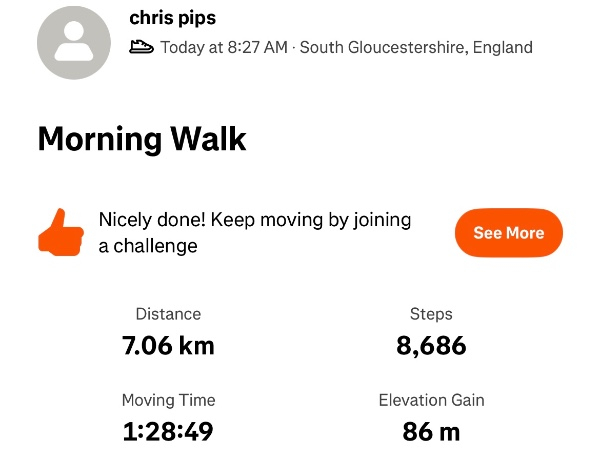Tap the orange thumbs-up icon
Viewport: 600px width, 450px height.
[x=61, y=233]
